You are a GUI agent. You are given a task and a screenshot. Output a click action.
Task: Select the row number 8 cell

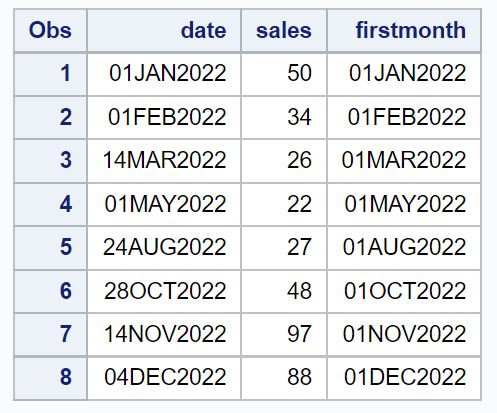pos(50,378)
